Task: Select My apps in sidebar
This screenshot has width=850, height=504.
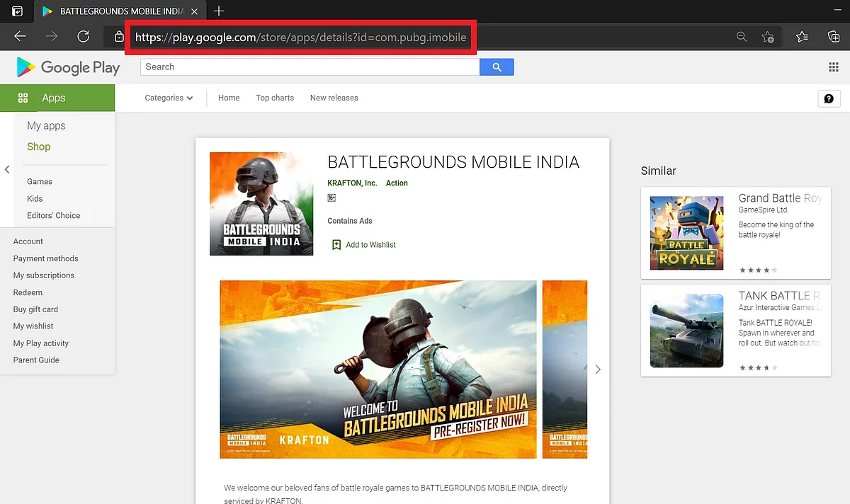Action: pos(46,126)
